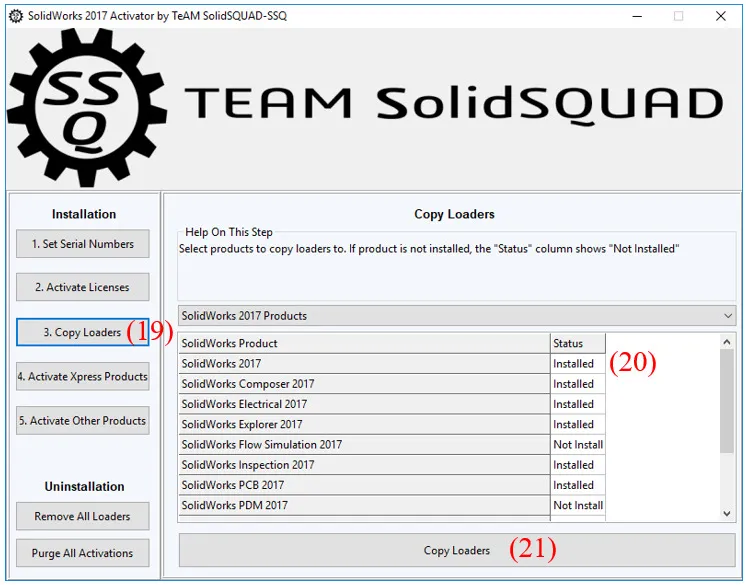The image size is (746, 585).
Task: Select the SolidWorks Electrical 2017 row
Action: 392,404
